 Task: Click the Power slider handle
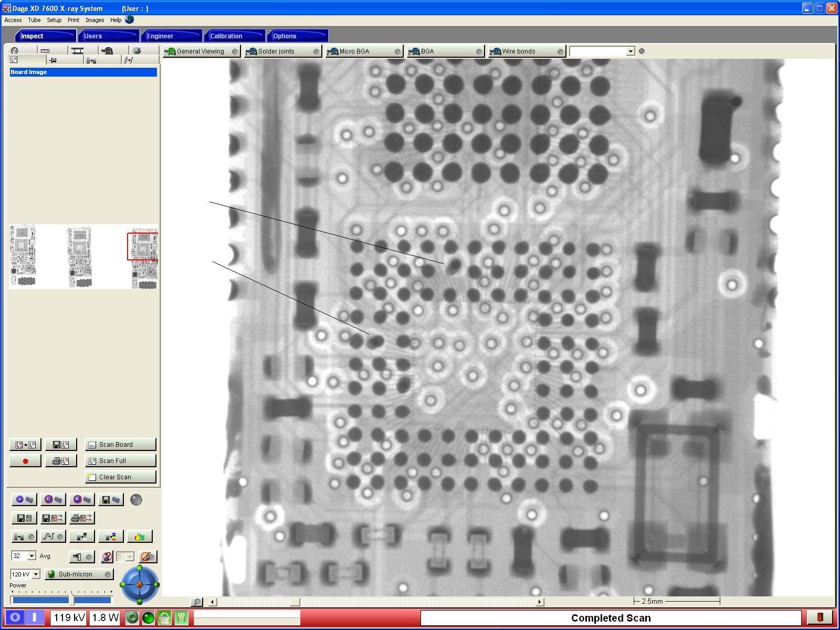pos(72,600)
